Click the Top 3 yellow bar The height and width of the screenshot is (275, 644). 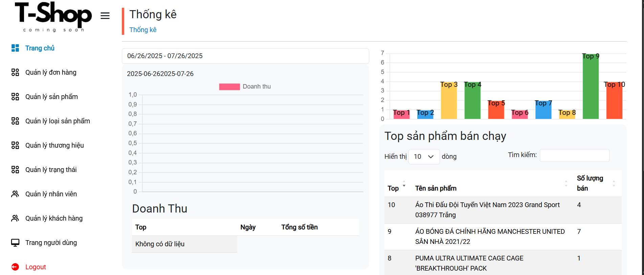[x=449, y=100]
